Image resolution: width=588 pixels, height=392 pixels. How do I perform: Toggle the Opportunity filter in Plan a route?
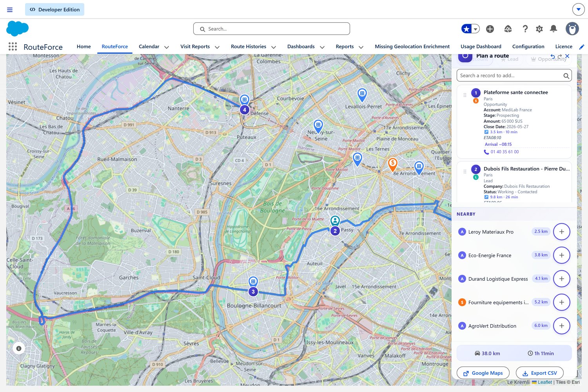point(548,59)
